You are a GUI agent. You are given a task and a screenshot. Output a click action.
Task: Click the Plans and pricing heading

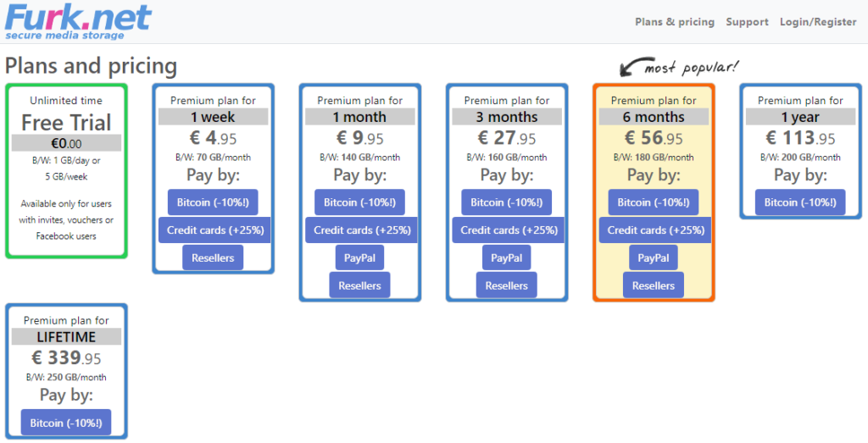pyautogui.click(x=91, y=66)
